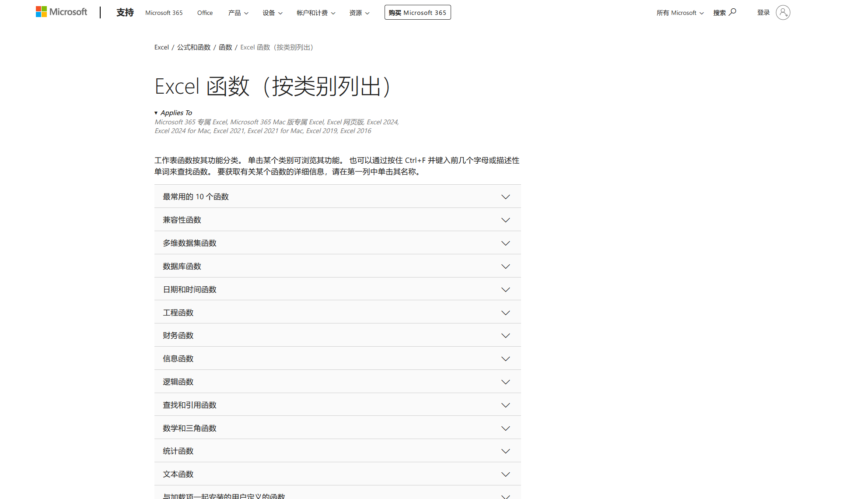Open the 资源 navigation menu

tap(359, 13)
